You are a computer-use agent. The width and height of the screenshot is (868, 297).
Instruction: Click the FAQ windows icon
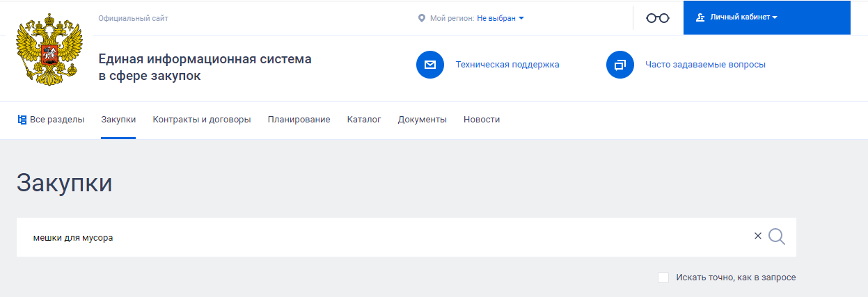[620, 65]
